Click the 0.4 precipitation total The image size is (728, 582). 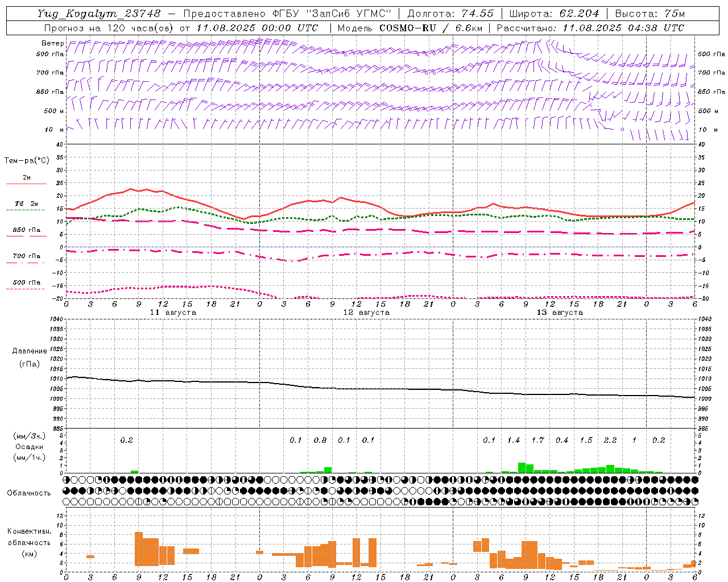coord(562,440)
